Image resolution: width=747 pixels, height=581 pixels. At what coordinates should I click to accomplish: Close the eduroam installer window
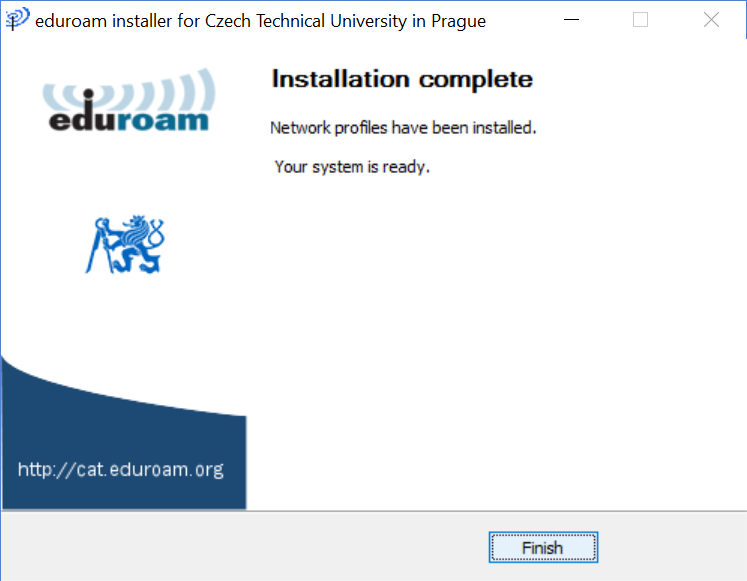(711, 20)
